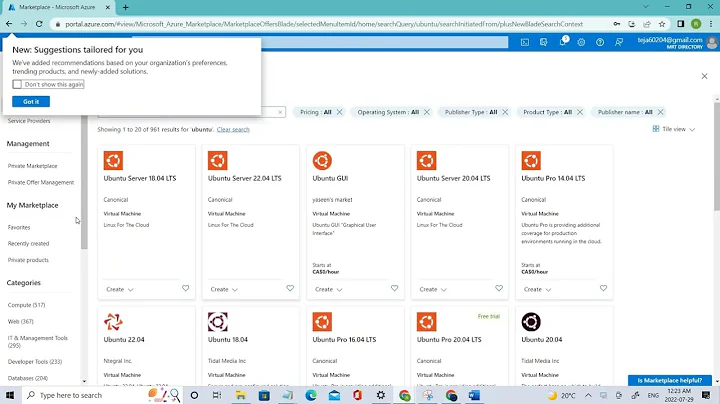Open Azure Cloud Shell icon
The image size is (720, 404).
click(x=525, y=42)
